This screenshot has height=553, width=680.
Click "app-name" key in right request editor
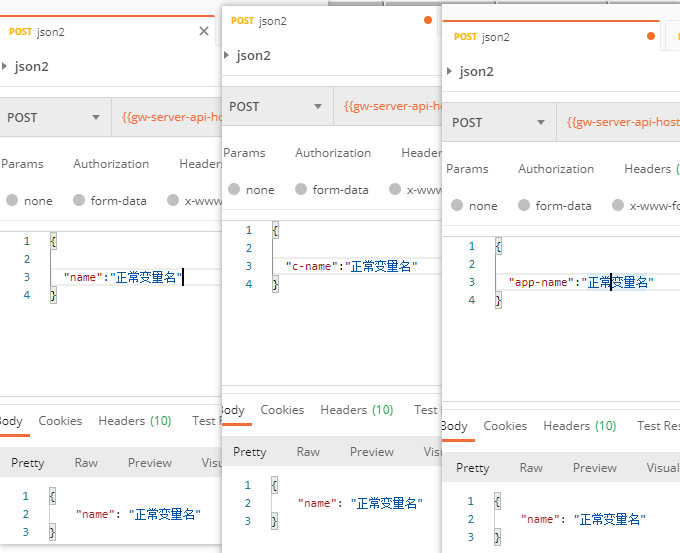pos(541,282)
